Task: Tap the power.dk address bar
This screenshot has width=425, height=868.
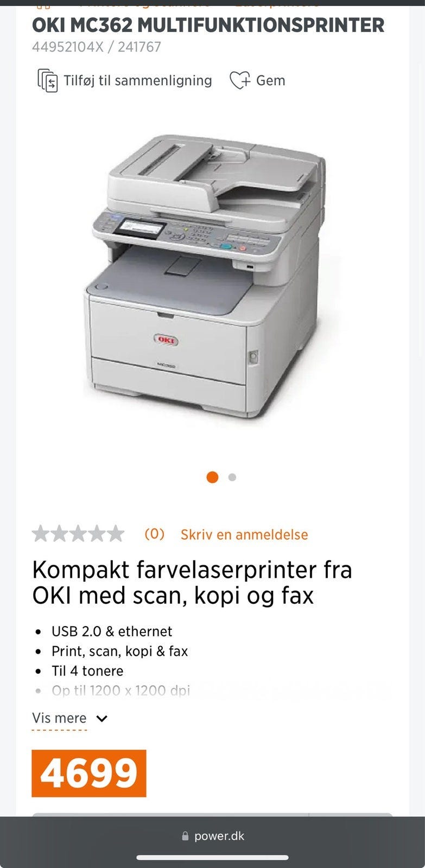Action: 213,836
